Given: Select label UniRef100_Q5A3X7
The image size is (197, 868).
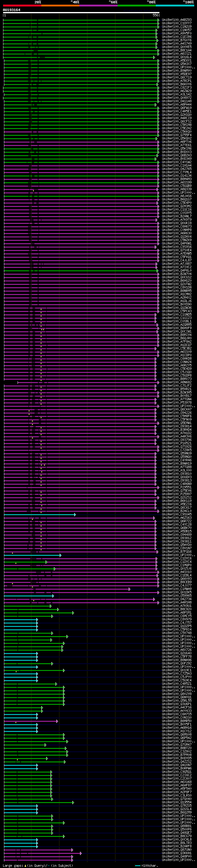Looking at the screenshot, I should tap(177, 64).
